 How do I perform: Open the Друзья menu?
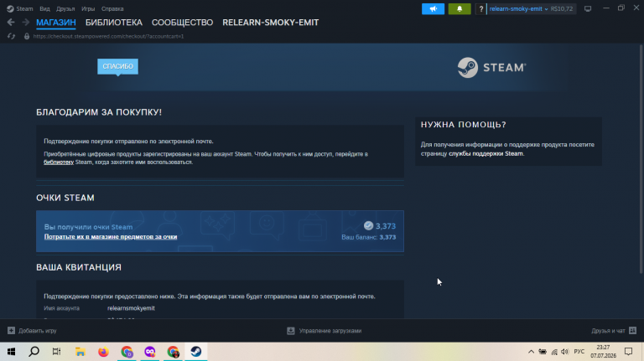click(x=65, y=8)
